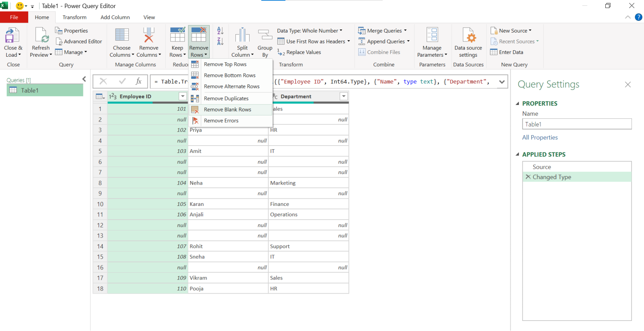This screenshot has width=644, height=331.
Task: Click the Close & Load icon
Action: (12, 35)
